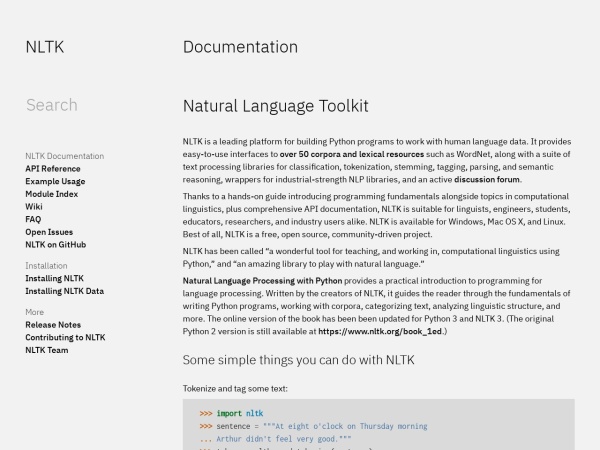Open NLTK on GitHub

[x=55, y=244]
